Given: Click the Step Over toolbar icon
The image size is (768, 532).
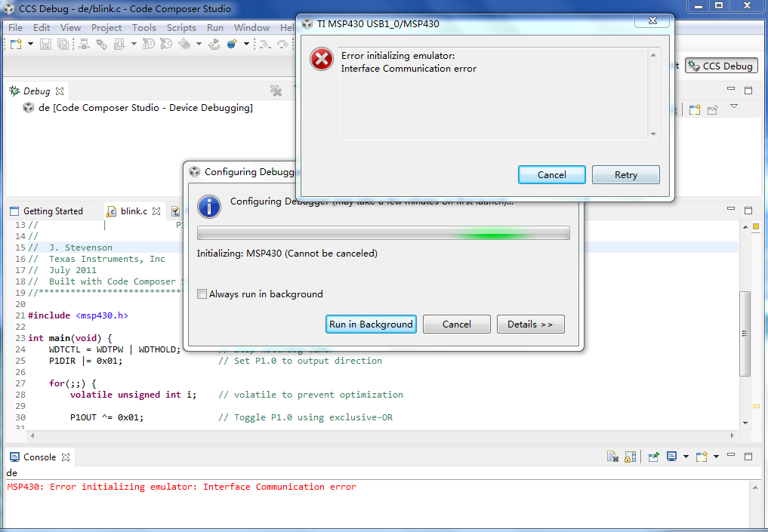Looking at the screenshot, I should 282,44.
